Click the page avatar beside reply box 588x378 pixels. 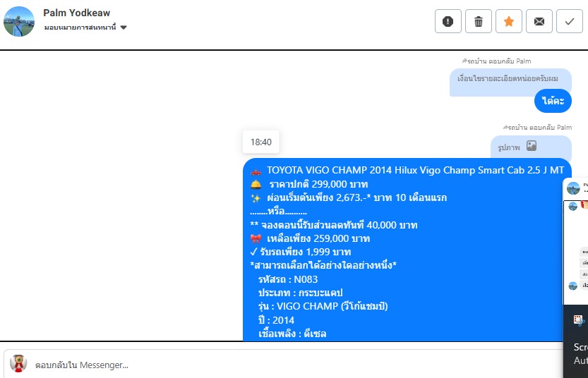[18, 363]
